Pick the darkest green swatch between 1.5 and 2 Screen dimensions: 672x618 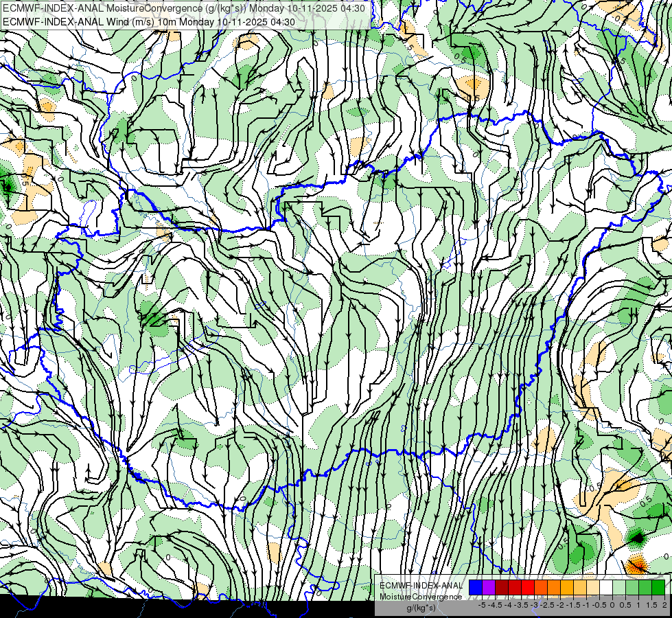(658, 587)
